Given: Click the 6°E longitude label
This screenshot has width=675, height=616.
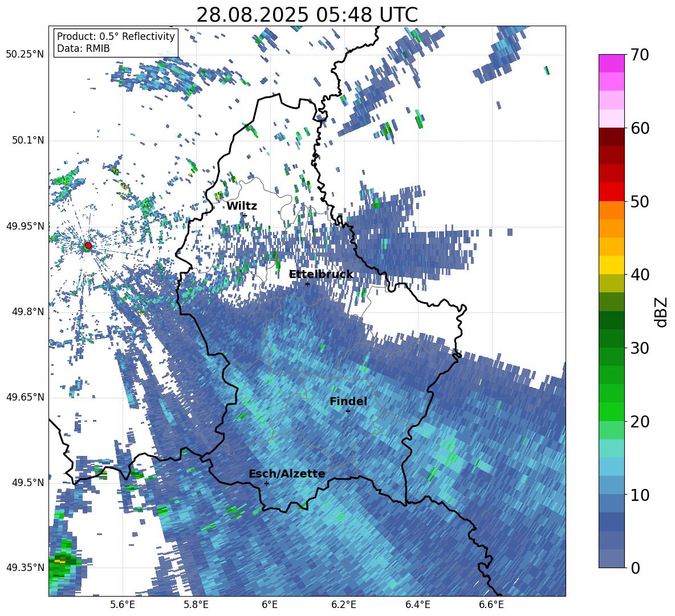Looking at the screenshot, I should [x=270, y=605].
